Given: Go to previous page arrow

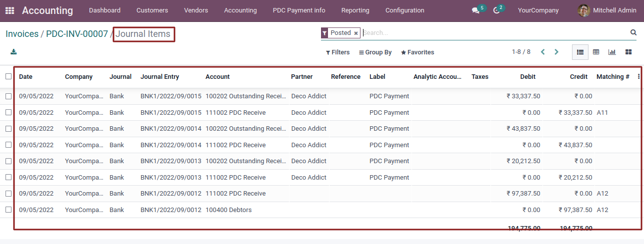Looking at the screenshot, I should click(542, 52).
